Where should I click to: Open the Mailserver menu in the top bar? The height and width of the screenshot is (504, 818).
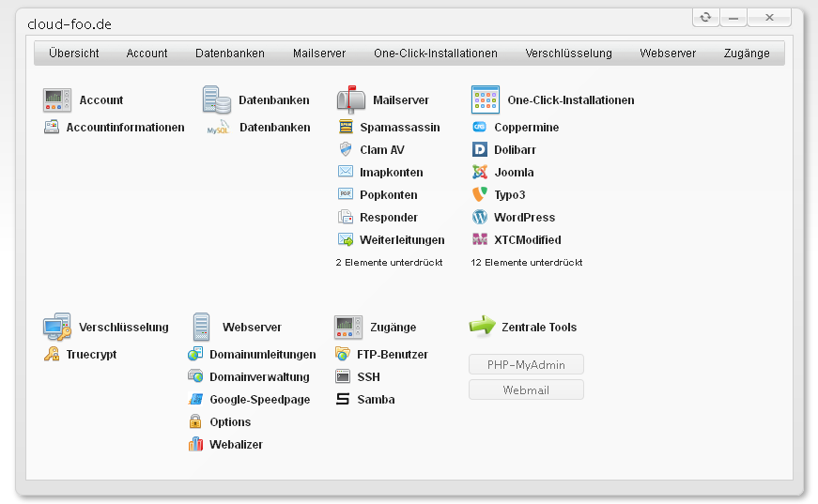(319, 53)
